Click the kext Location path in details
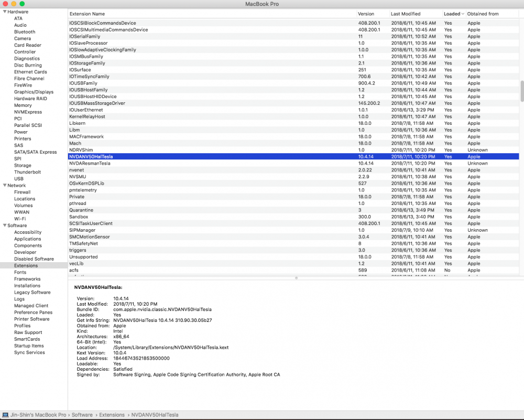Image resolution: width=524 pixels, height=420 pixels. 171,348
